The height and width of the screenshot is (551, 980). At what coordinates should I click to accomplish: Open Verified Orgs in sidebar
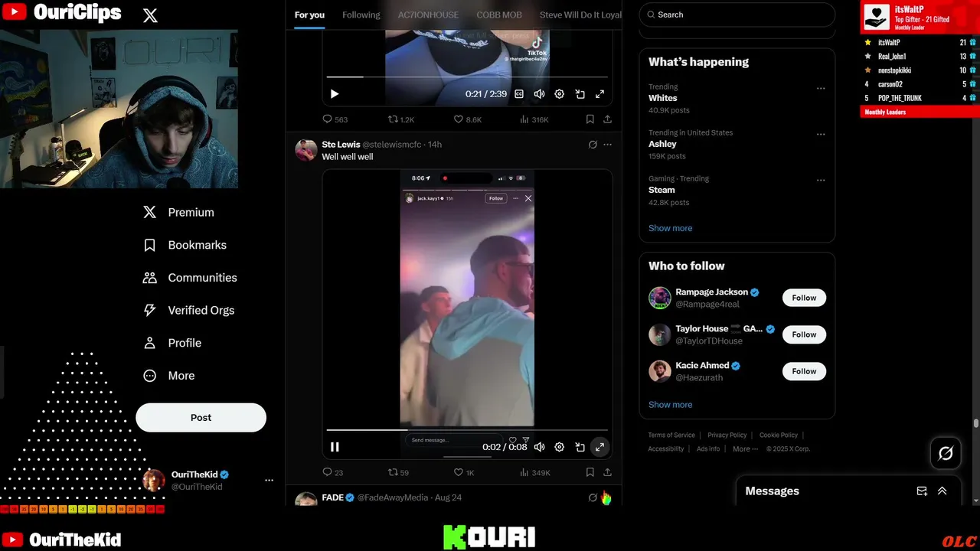[x=188, y=310]
